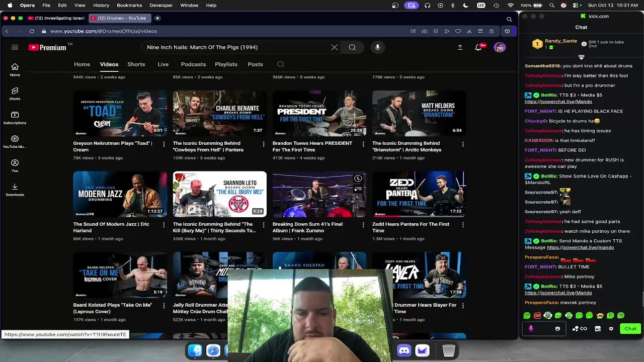Viewport: 644px width, 362px height.
Task: Open Shannon Leto The Kill thumbnail
Action: (x=219, y=194)
